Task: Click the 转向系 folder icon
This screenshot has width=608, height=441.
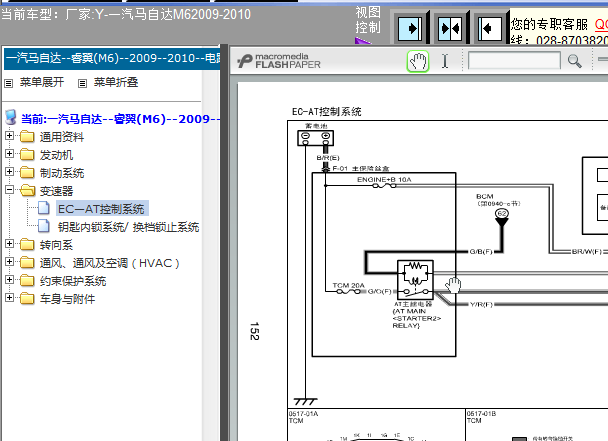Action: (27, 244)
